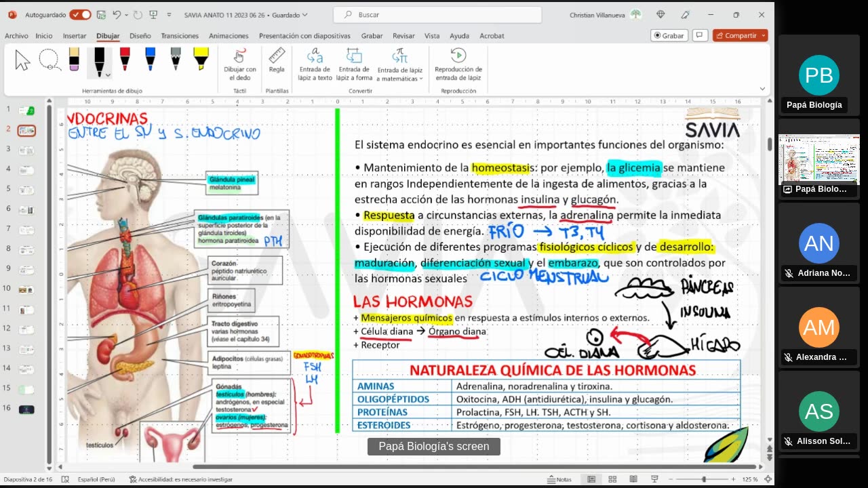Open the Acrobat tab
Image resolution: width=868 pixels, height=488 pixels.
[x=492, y=36]
